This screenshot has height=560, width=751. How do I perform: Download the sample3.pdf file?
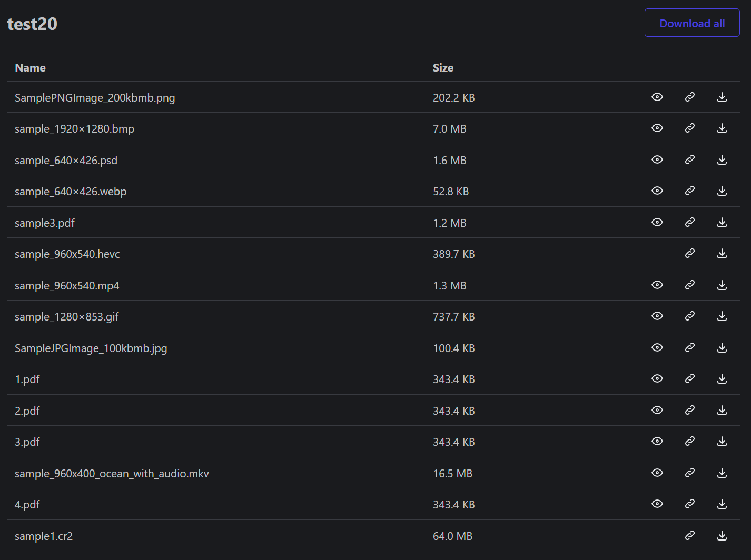[x=722, y=222]
